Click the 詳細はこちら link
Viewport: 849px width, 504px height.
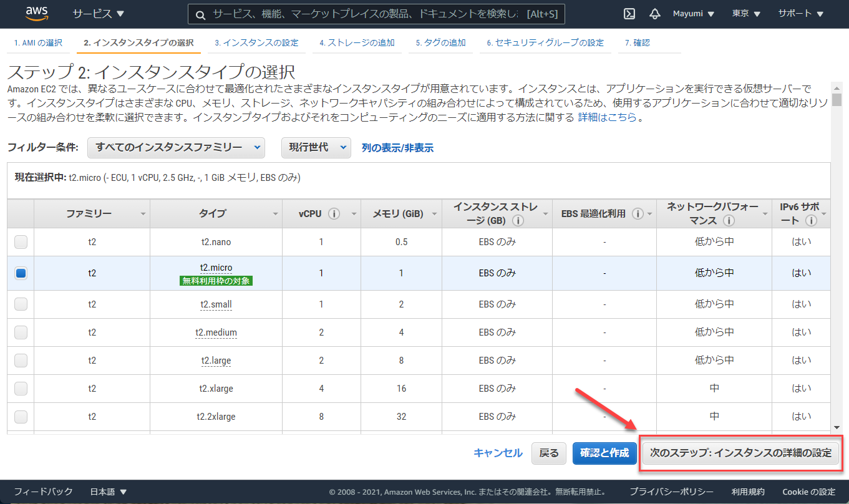(x=607, y=117)
